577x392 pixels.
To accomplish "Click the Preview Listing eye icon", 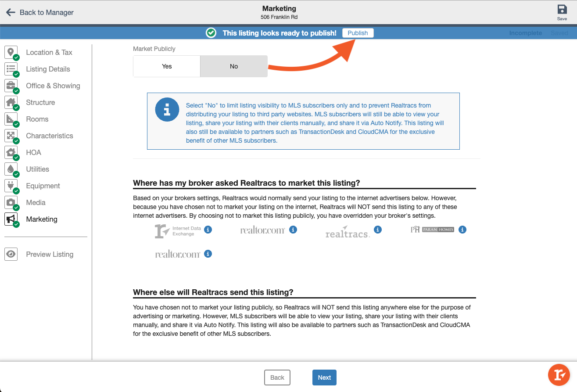I will [x=11, y=254].
